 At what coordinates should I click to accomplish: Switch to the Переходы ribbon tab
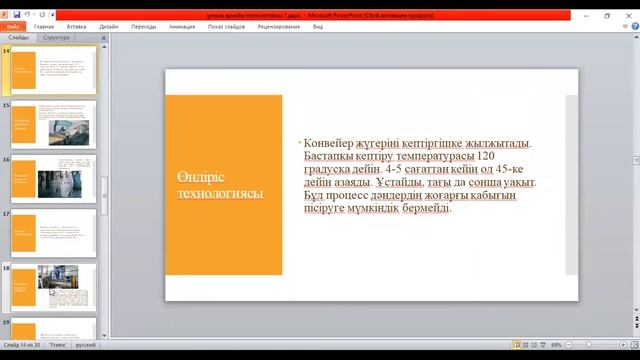point(144,27)
